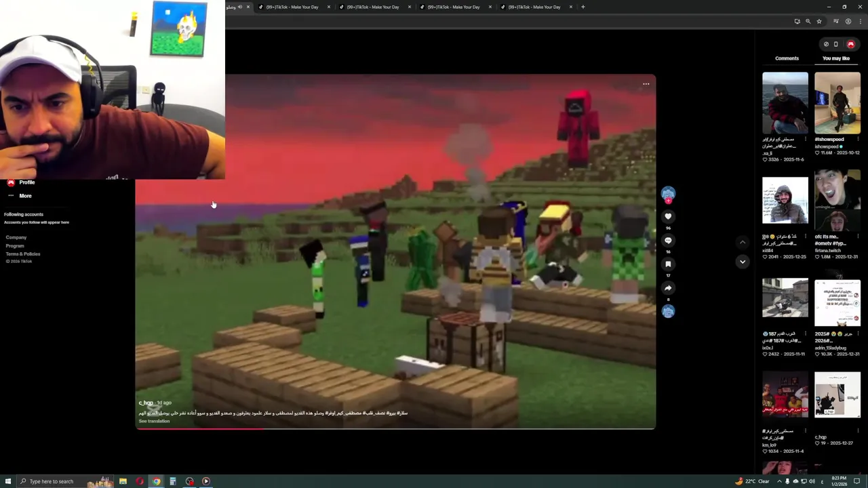Open the ishowspeed recommended video thumbnail

pyautogui.click(x=837, y=102)
